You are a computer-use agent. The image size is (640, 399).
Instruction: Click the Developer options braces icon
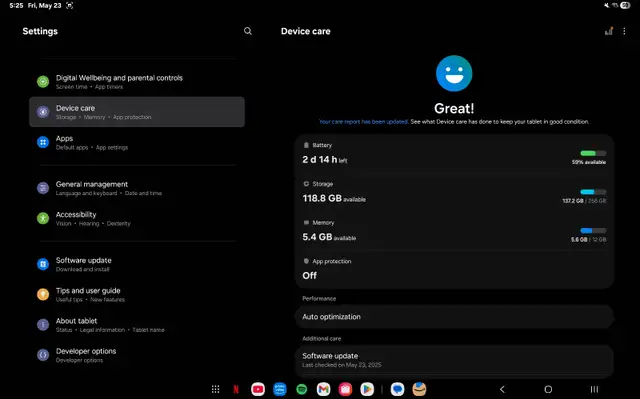(x=43, y=355)
